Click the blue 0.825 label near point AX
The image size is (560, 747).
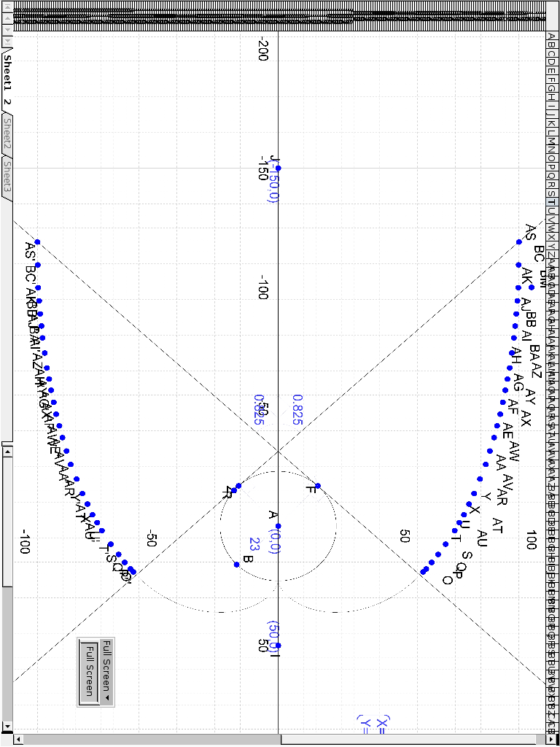point(298,409)
